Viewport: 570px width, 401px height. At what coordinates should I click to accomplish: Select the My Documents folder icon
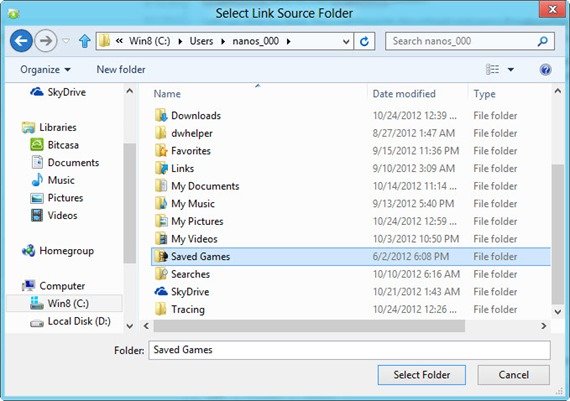[x=161, y=186]
